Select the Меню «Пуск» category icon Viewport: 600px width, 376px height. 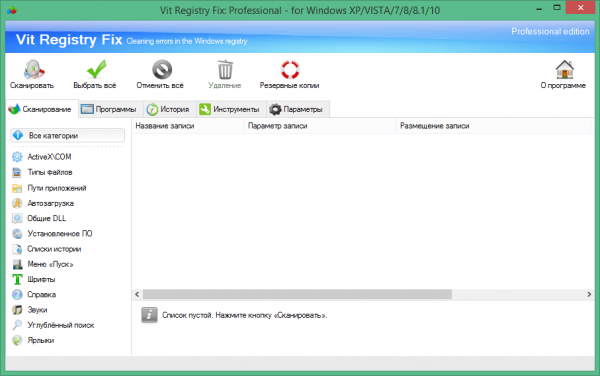[17, 264]
